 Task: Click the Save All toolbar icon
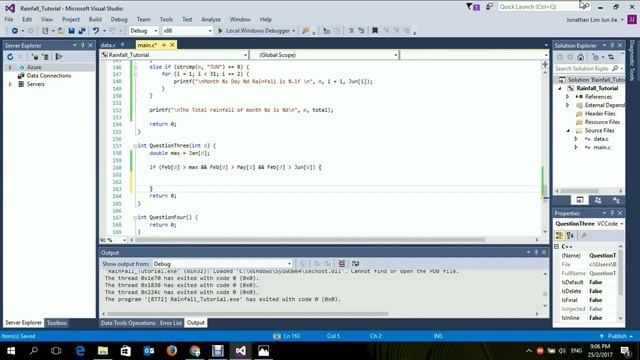tap(82, 31)
